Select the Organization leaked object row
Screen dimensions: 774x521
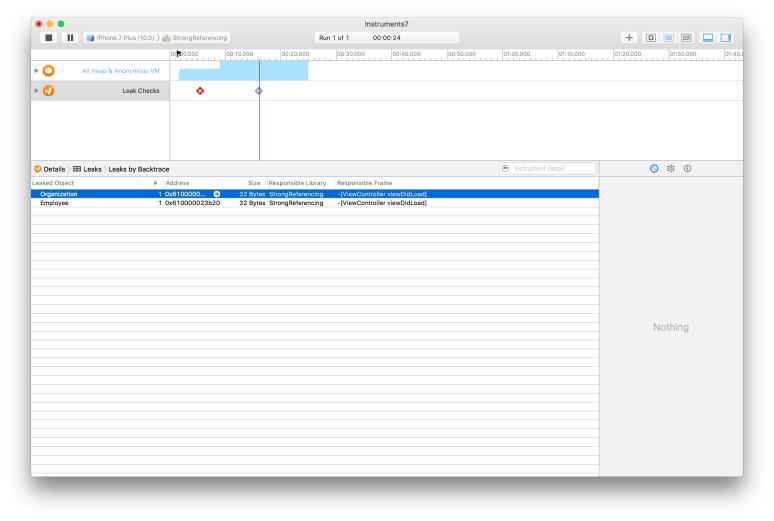tap(315, 194)
